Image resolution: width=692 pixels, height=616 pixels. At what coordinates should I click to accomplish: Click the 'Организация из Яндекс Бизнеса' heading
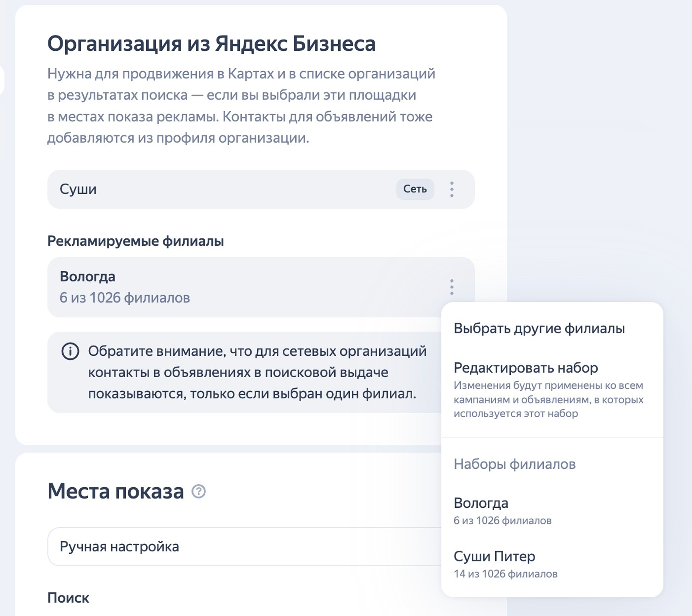(x=211, y=44)
